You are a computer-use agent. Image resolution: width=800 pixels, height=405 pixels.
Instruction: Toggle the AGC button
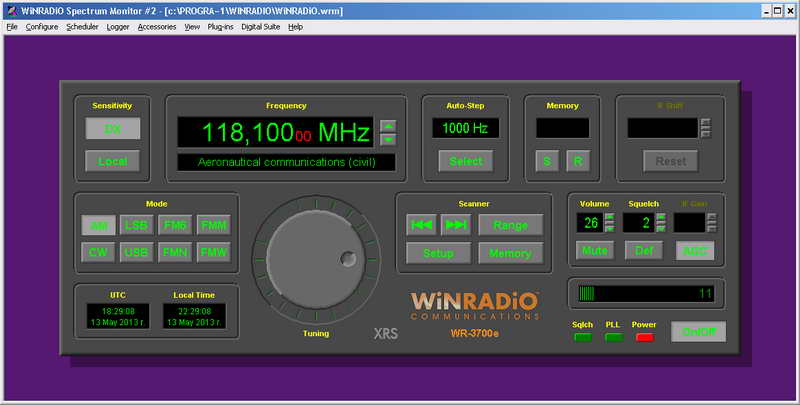695,250
